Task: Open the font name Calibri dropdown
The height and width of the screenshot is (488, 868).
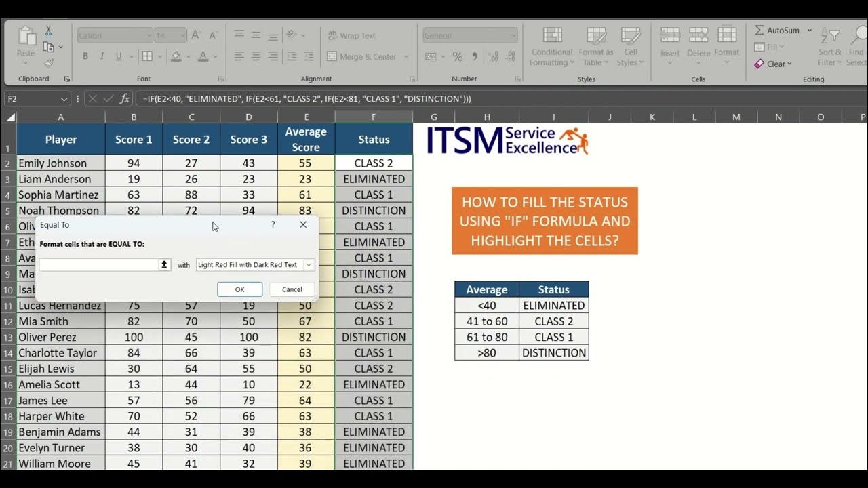Action: point(149,35)
